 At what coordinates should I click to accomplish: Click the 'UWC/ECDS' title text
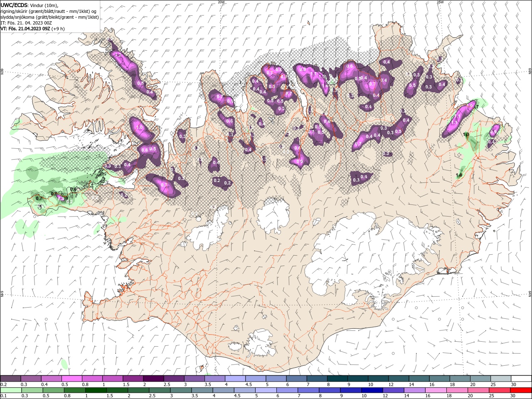[14, 5]
